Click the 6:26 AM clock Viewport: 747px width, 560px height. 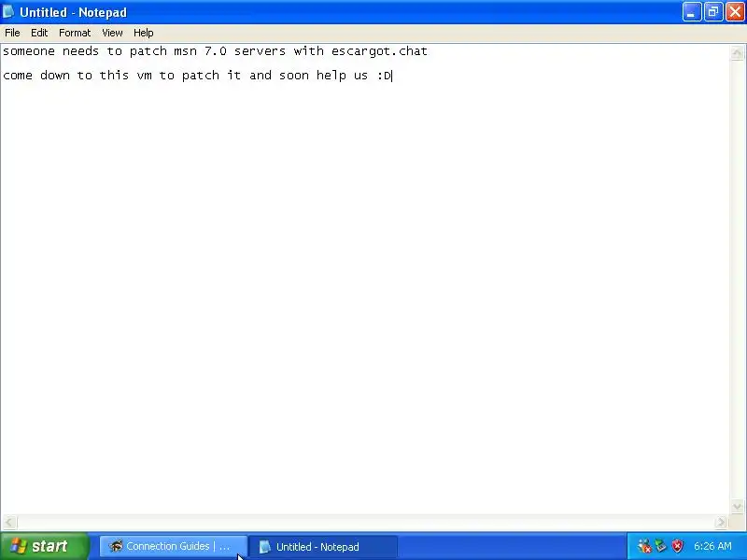(x=712, y=546)
